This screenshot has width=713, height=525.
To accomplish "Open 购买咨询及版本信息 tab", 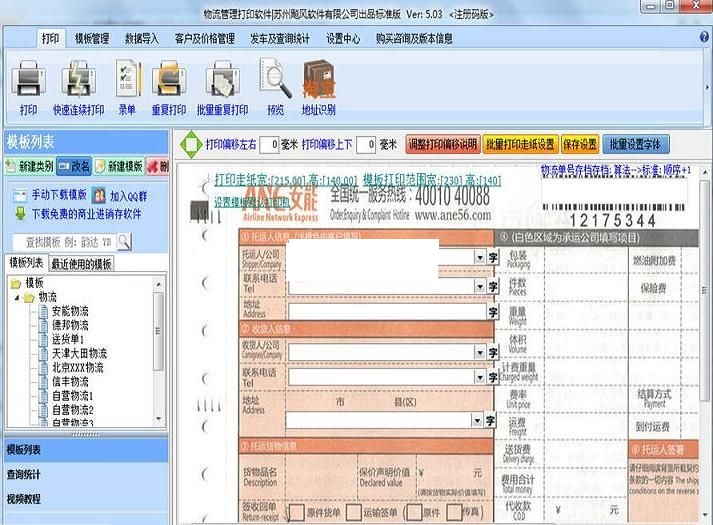I will (414, 39).
